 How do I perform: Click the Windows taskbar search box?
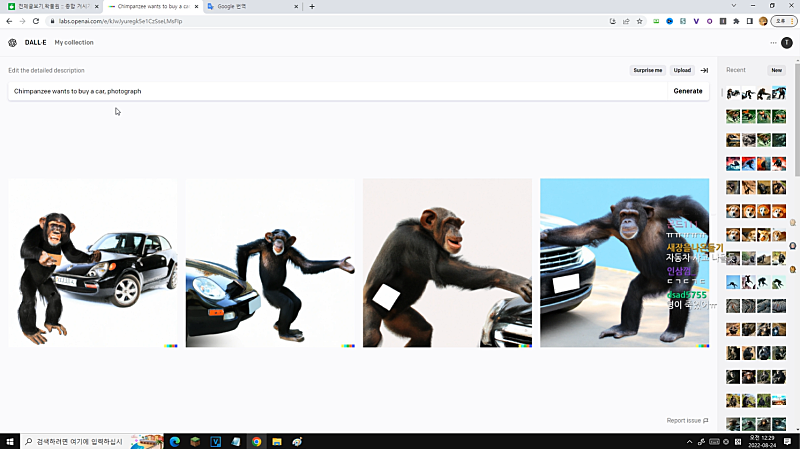[x=92, y=441]
